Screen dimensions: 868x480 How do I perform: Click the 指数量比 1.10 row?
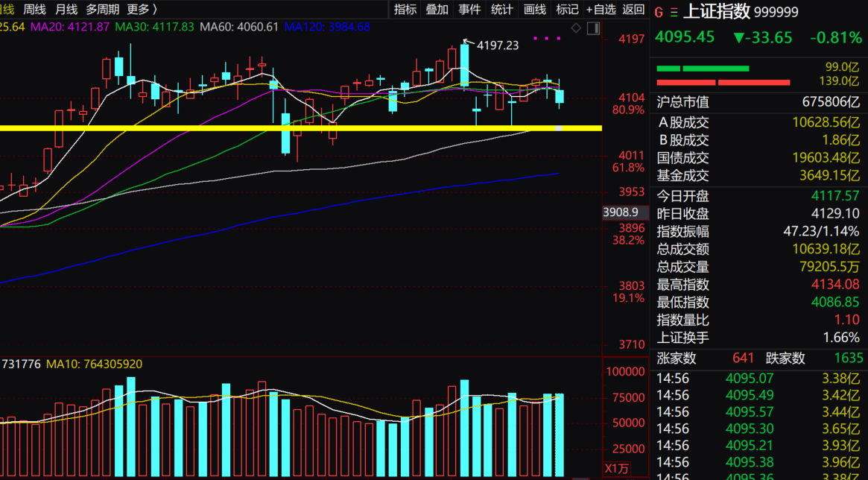click(758, 320)
